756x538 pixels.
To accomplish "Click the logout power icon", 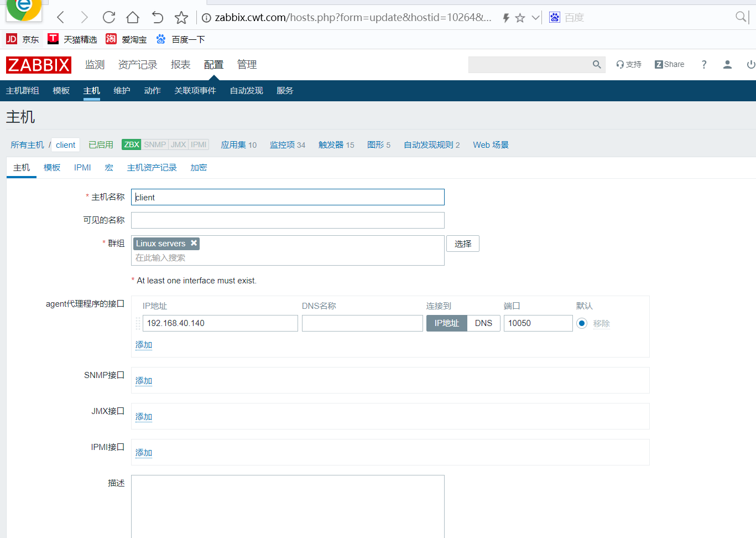I will click(751, 65).
